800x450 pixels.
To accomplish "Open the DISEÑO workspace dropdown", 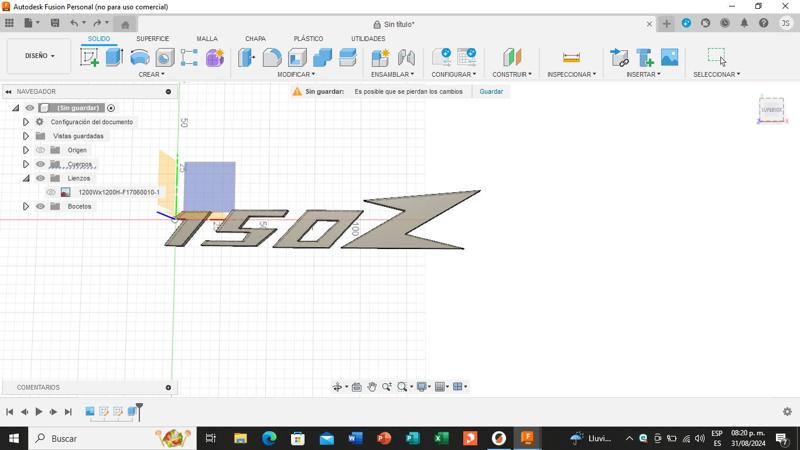I will pos(39,56).
